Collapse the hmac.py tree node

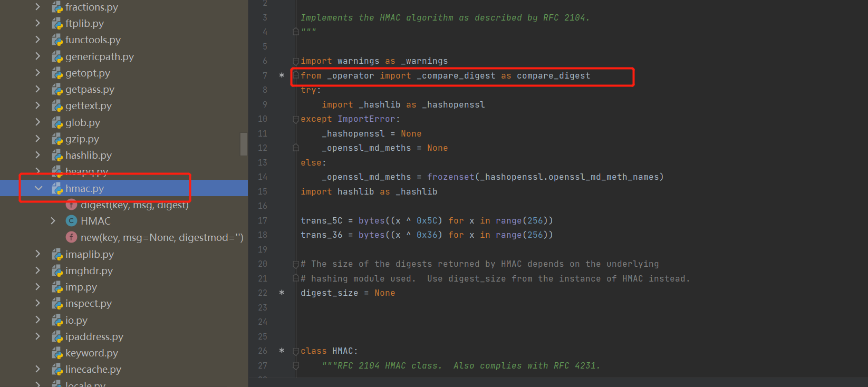pos(38,188)
